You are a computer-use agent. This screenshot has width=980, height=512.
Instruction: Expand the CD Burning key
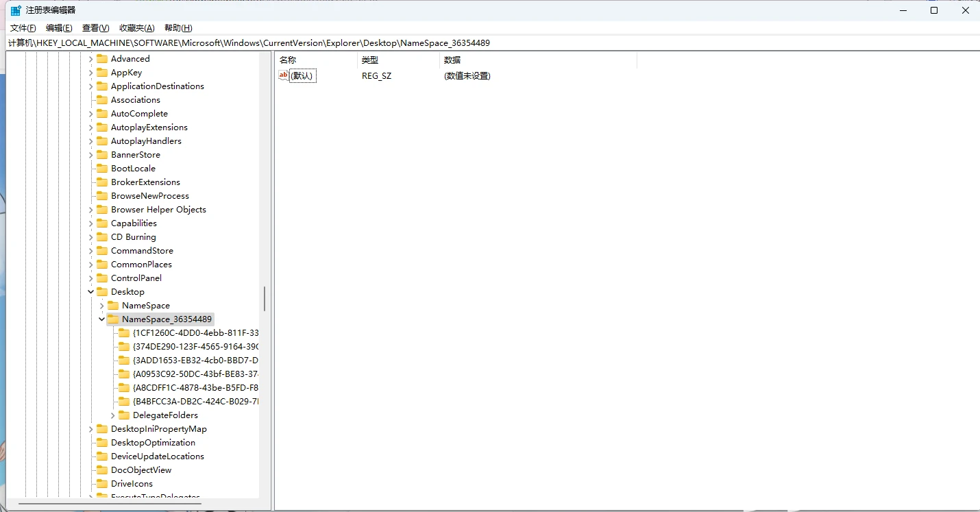pos(90,237)
